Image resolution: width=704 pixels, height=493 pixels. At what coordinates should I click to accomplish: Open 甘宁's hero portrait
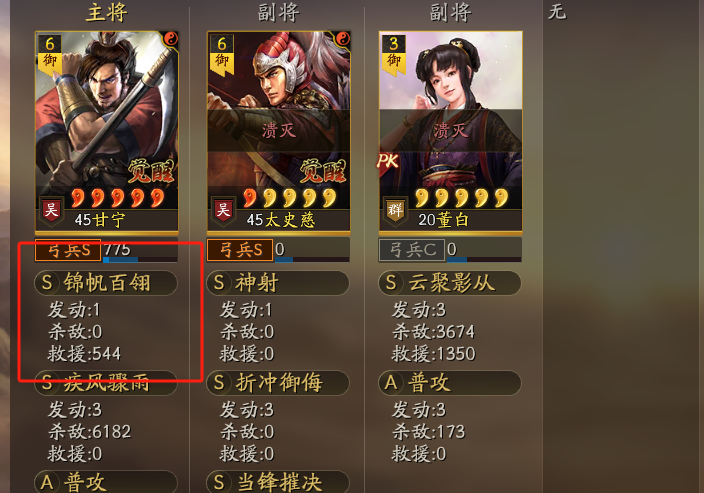click(107, 132)
